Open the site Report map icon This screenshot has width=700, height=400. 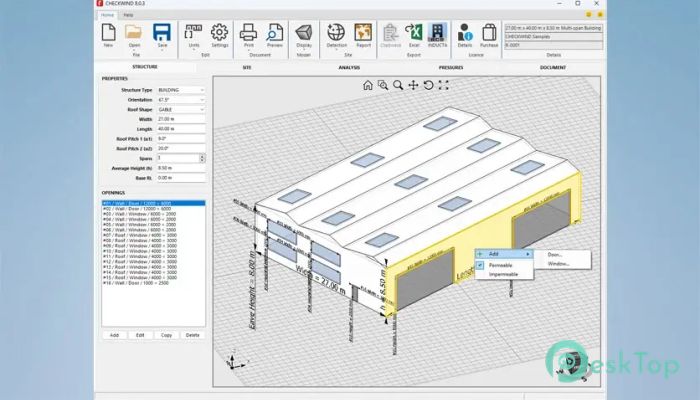[363, 32]
